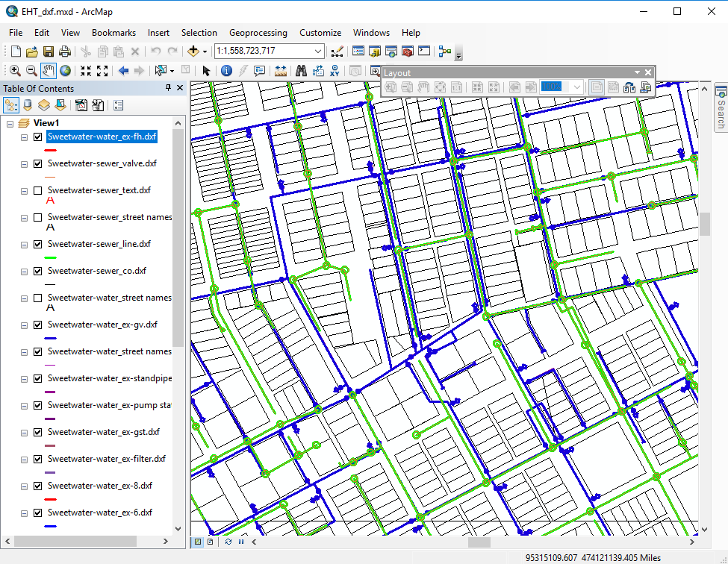Hide the Sweetwater-water_ex-gv.dxf layer
Screen dimensions: 728x564
coord(38,325)
